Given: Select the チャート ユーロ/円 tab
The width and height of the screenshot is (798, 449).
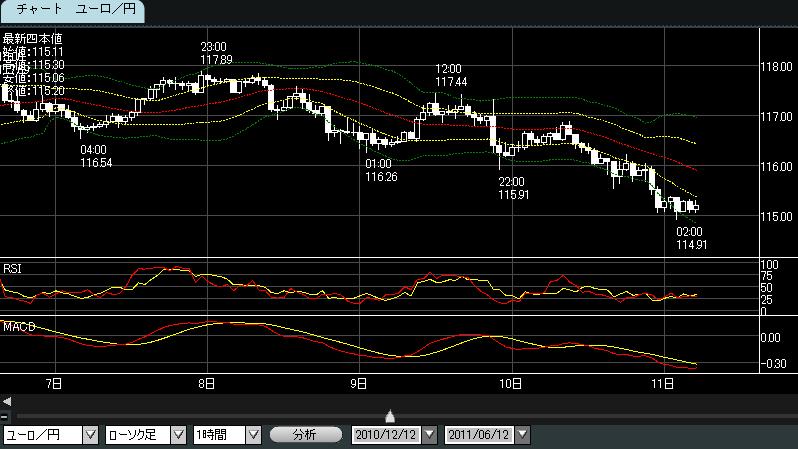Looking at the screenshot, I should 72,10.
